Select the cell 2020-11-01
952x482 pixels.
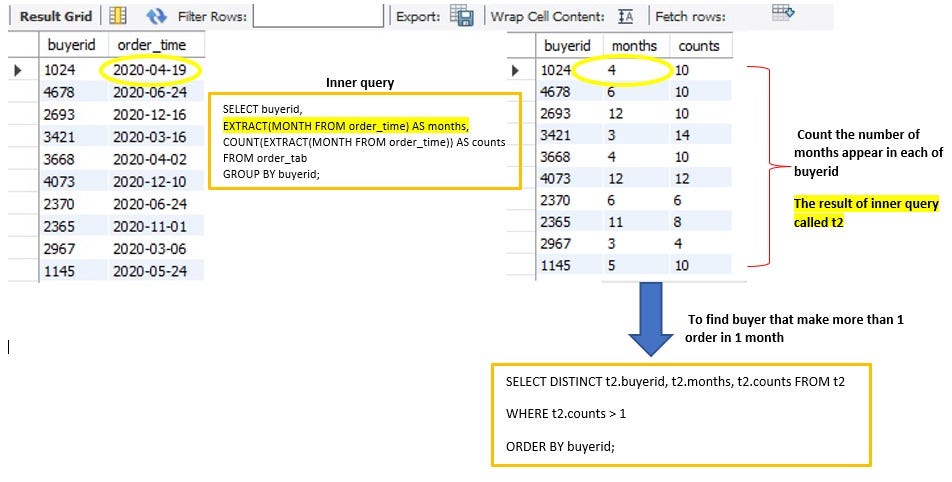click(150, 226)
